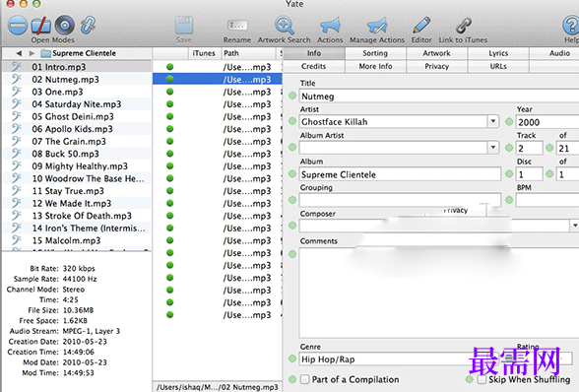The height and width of the screenshot is (392, 579).
Task: Click the back navigation arrow above file list
Action: [x=19, y=53]
